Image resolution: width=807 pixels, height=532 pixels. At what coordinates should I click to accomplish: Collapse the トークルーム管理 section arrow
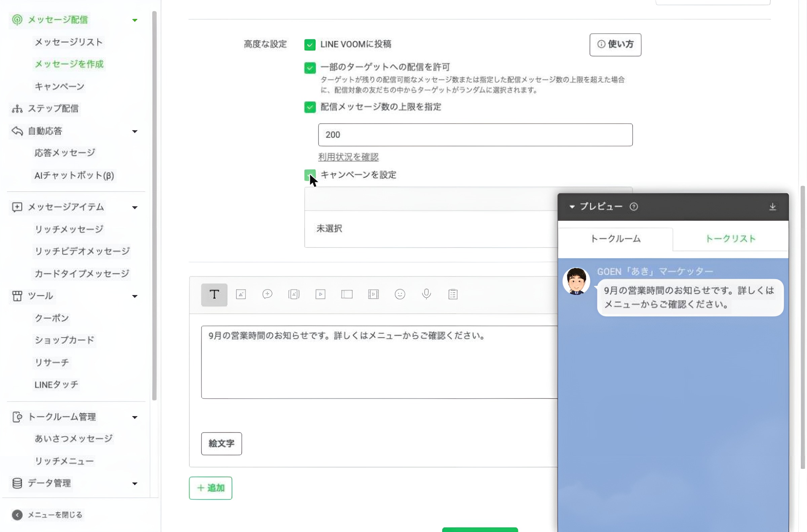click(x=135, y=417)
